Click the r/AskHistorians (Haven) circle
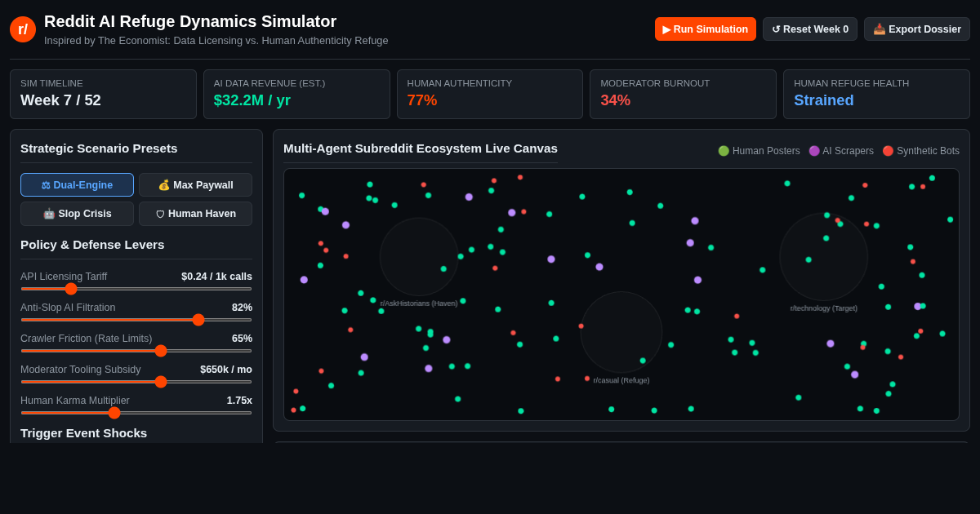Image resolution: width=980 pixels, height=514 pixels. tap(419, 256)
